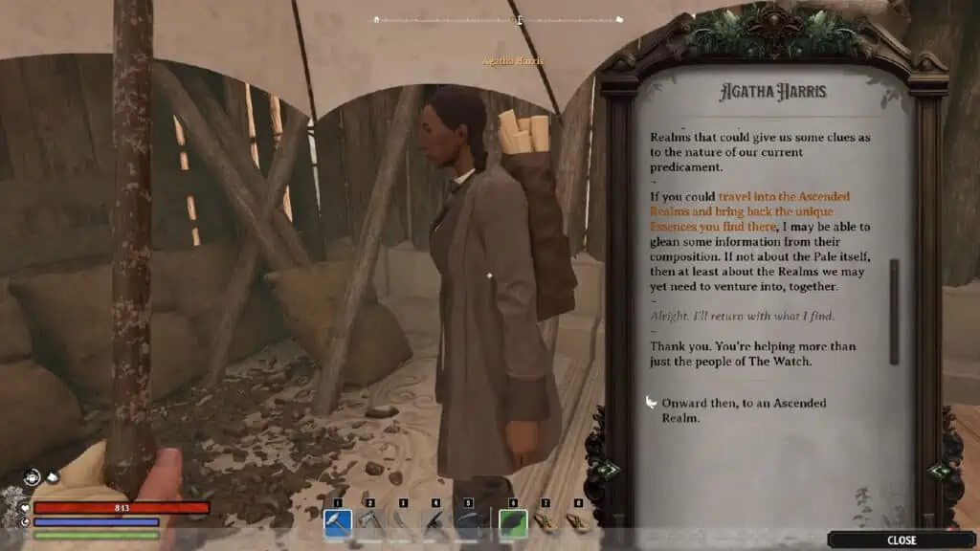Click the green diamond arrow on the dialogue frame's right edge

click(940, 471)
